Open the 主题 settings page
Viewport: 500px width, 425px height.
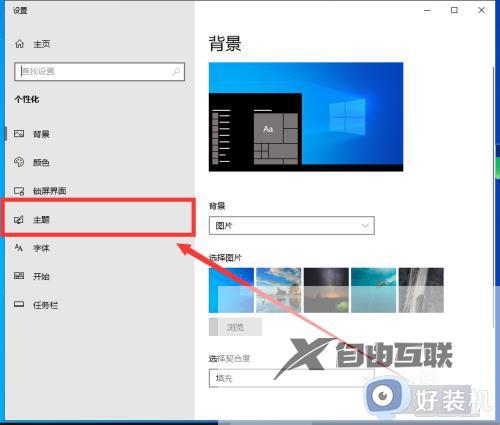coord(41,220)
